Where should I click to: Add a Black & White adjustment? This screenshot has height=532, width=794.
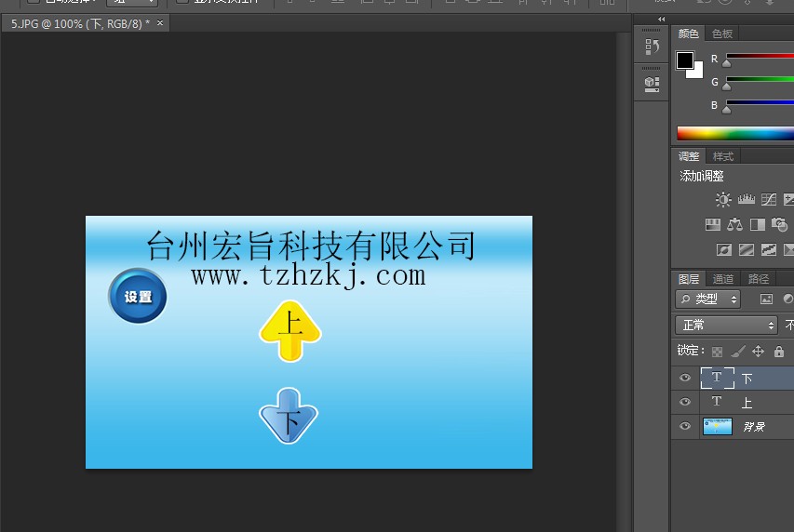pyautogui.click(x=757, y=224)
